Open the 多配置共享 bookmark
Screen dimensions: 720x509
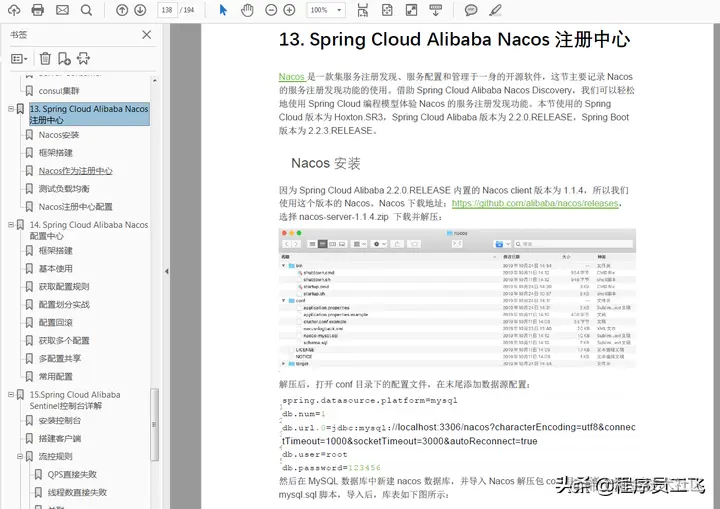point(60,358)
